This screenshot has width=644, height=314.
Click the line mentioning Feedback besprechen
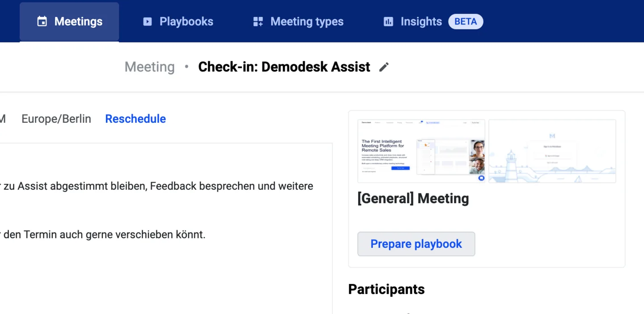[157, 186]
